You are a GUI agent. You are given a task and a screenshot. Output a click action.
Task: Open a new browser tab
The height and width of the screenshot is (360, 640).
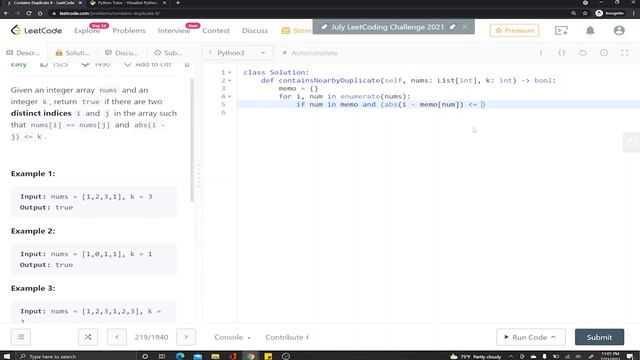coord(178,3)
